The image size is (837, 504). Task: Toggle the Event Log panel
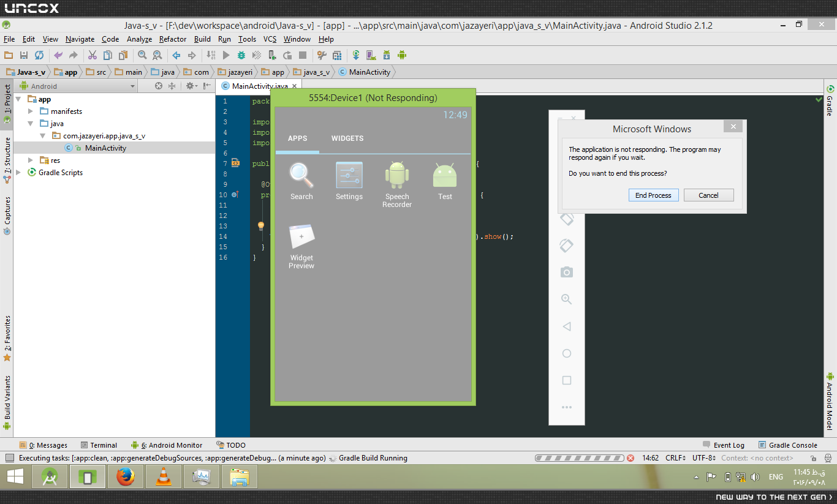(x=724, y=445)
